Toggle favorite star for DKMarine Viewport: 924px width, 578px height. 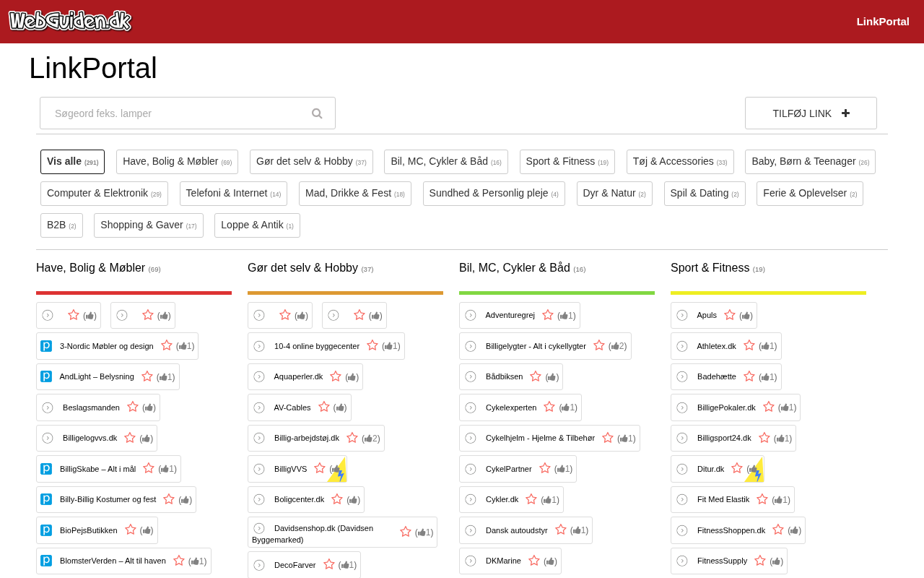534,561
